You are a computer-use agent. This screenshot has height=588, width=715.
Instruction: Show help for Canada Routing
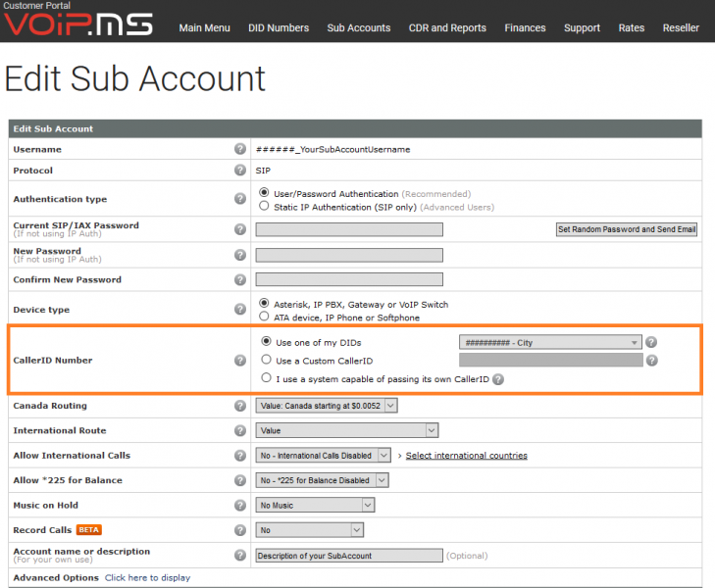point(240,406)
